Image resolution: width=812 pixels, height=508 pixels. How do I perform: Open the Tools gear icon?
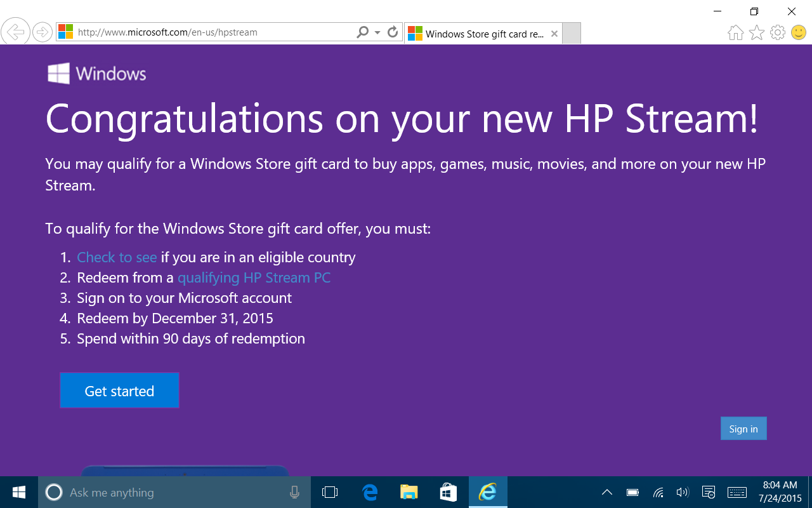click(778, 32)
